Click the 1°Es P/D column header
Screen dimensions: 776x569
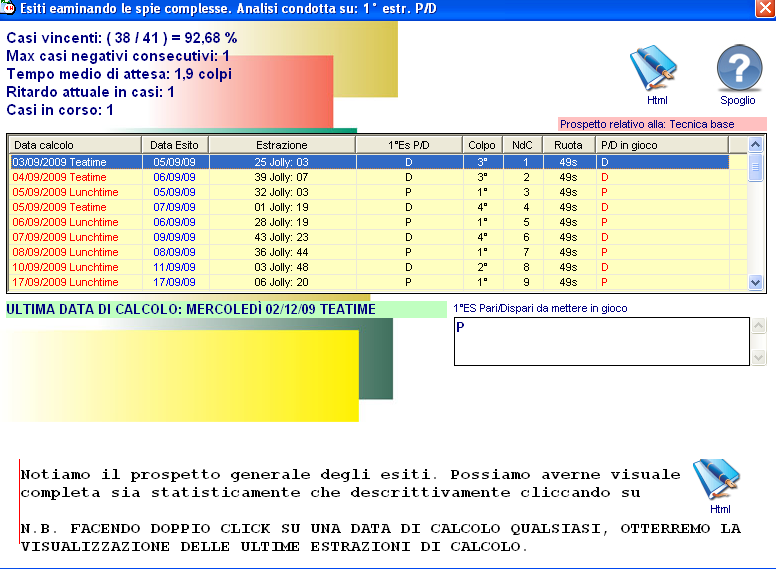[409, 145]
